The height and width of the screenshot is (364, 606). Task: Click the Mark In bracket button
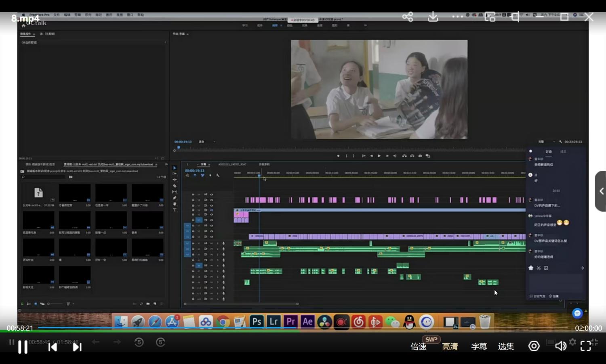click(x=347, y=156)
